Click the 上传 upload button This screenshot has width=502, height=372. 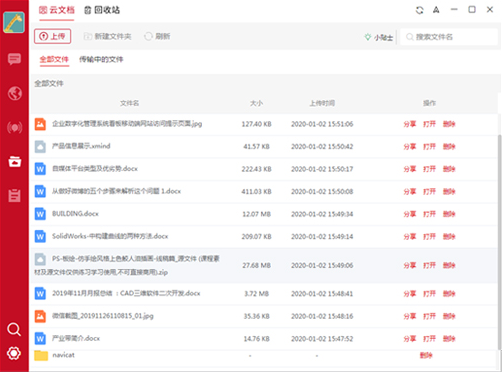53,36
